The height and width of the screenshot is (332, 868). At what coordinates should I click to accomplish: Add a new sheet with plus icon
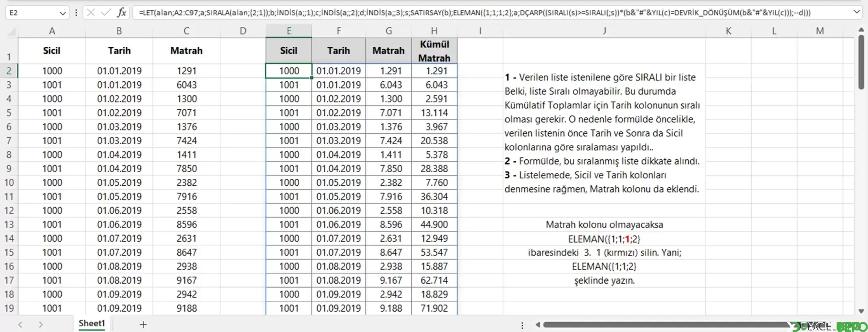tap(143, 324)
